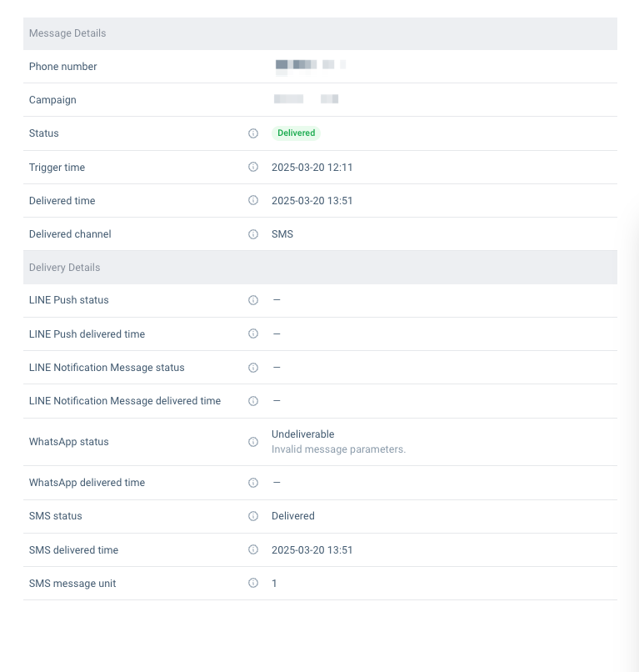Click the Message Details section header
This screenshot has width=639, height=672.
67,33
